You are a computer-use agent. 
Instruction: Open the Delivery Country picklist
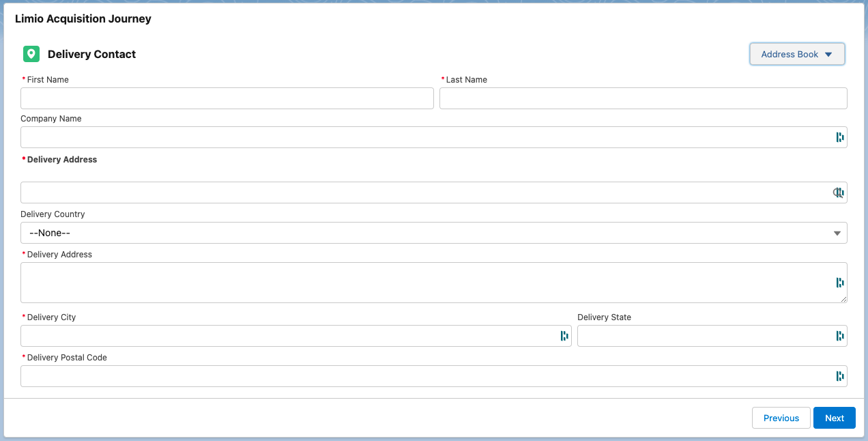click(x=433, y=233)
